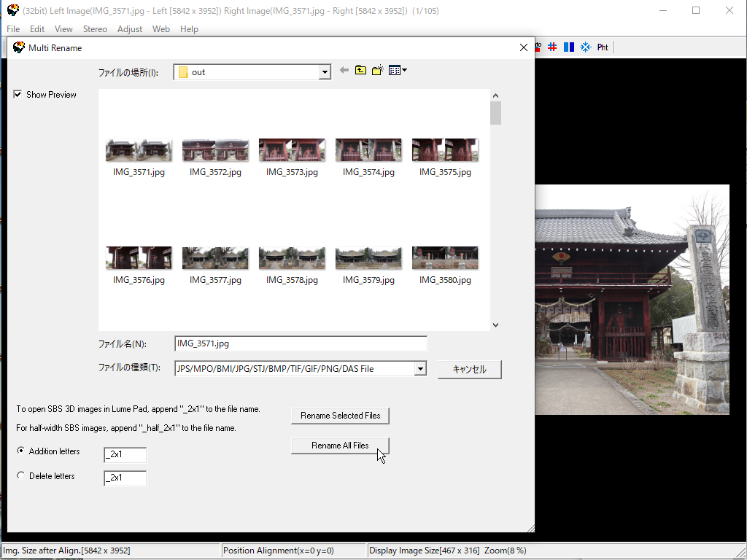Close the Multi Rename dialog

[524, 47]
